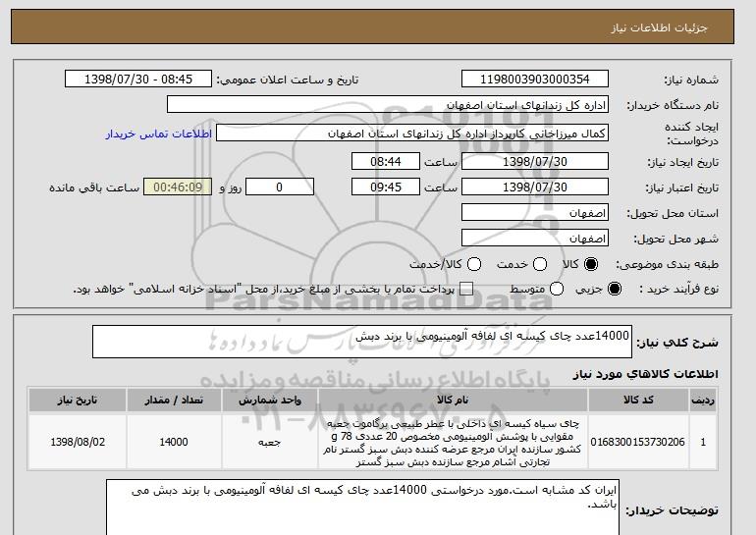Select the کالا/خدمت radio button
Viewport: 756px width, 535px height.
pyautogui.click(x=474, y=264)
